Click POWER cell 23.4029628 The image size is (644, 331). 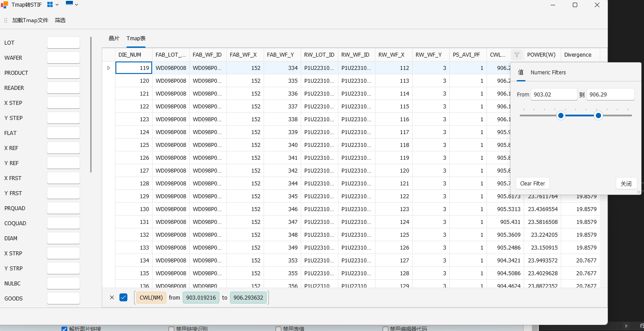pos(542,273)
